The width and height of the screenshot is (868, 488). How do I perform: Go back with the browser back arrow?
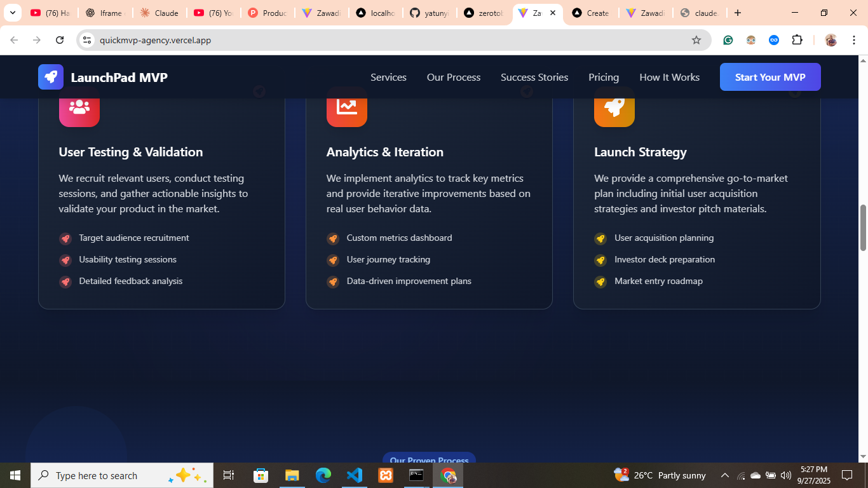[x=14, y=40]
